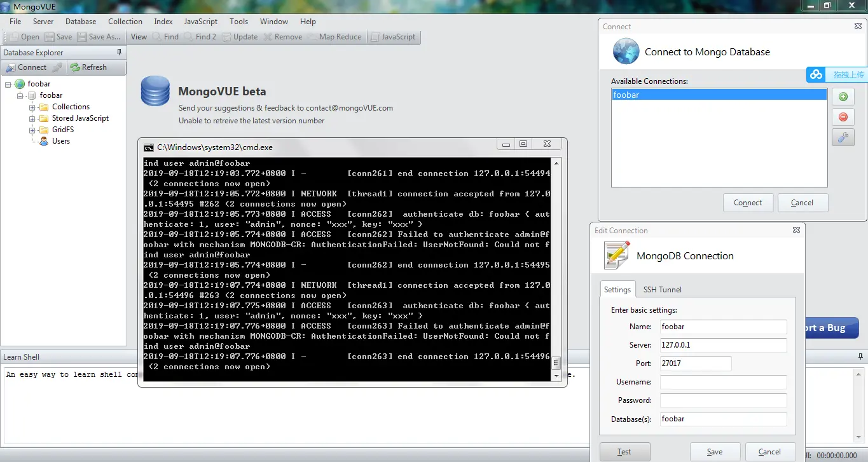Select the Collections tree item

pos(71,107)
